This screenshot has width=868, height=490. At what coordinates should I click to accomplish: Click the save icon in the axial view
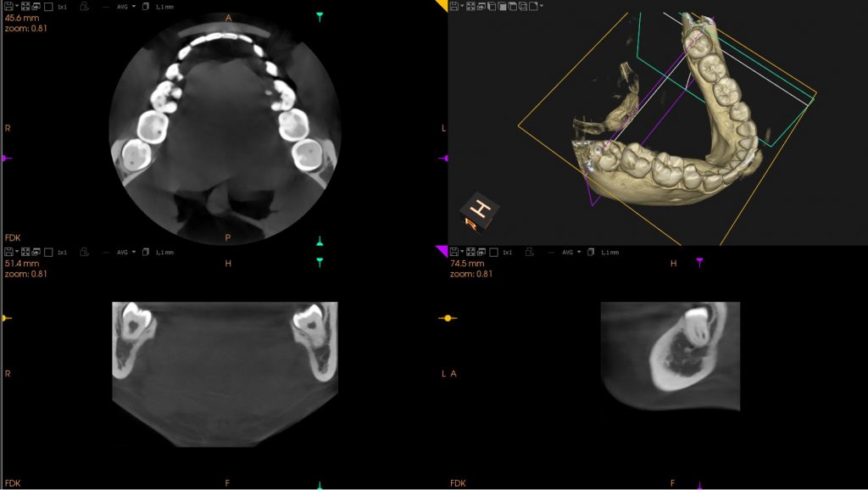pyautogui.click(x=8, y=6)
